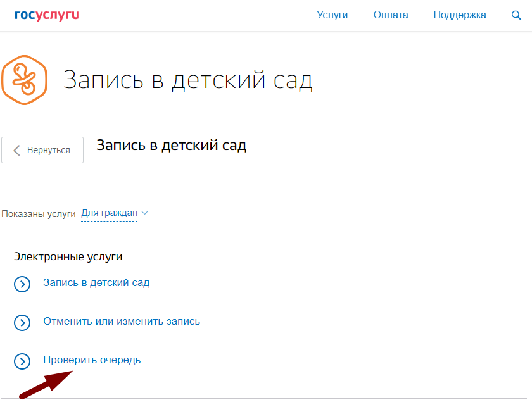Click the bold subheading next to Вернуться
The height and width of the screenshot is (407, 532).
point(171,146)
